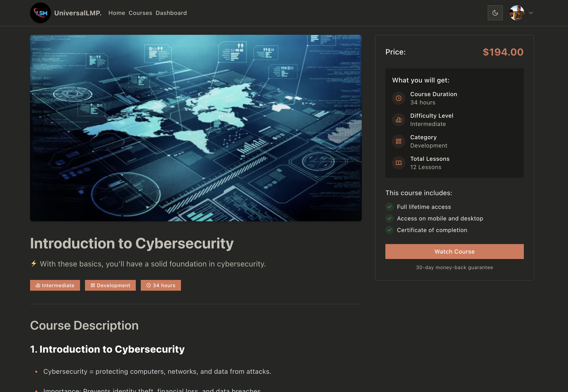Open the user profile avatar
The image size is (568, 392).
(516, 13)
